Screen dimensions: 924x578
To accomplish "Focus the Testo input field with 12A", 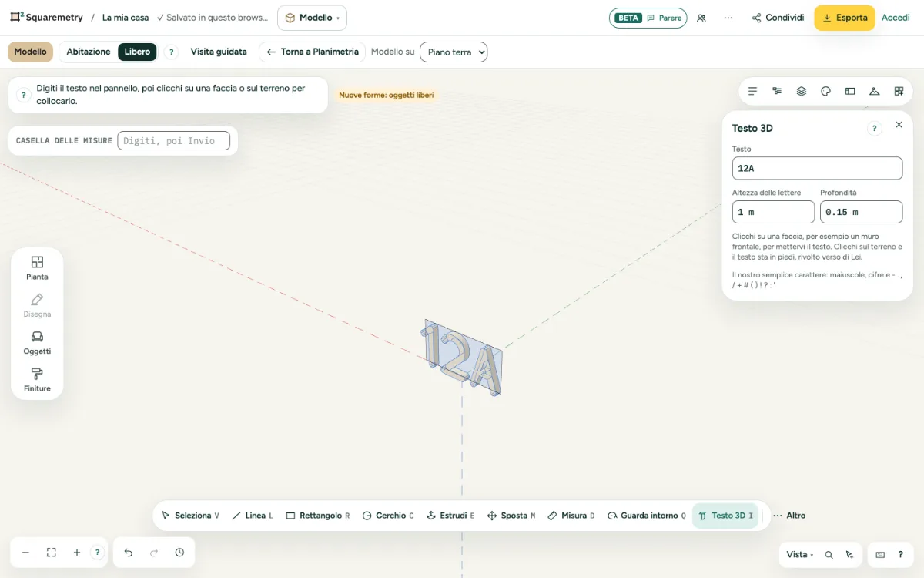I will point(817,168).
